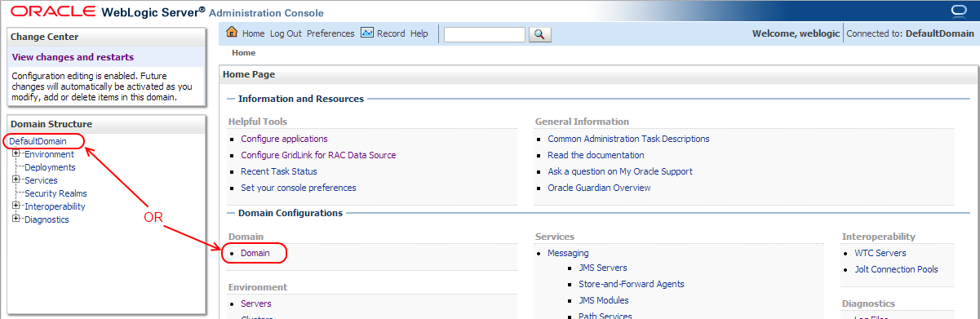The image size is (980, 319).
Task: Open the WTC Servers link
Action: pyautogui.click(x=880, y=253)
